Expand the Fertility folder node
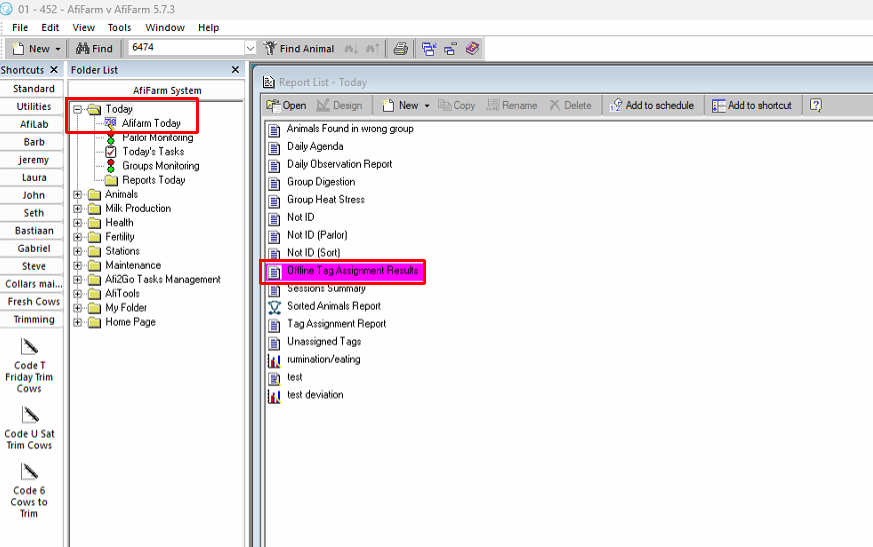The height and width of the screenshot is (547, 873). coord(78,237)
